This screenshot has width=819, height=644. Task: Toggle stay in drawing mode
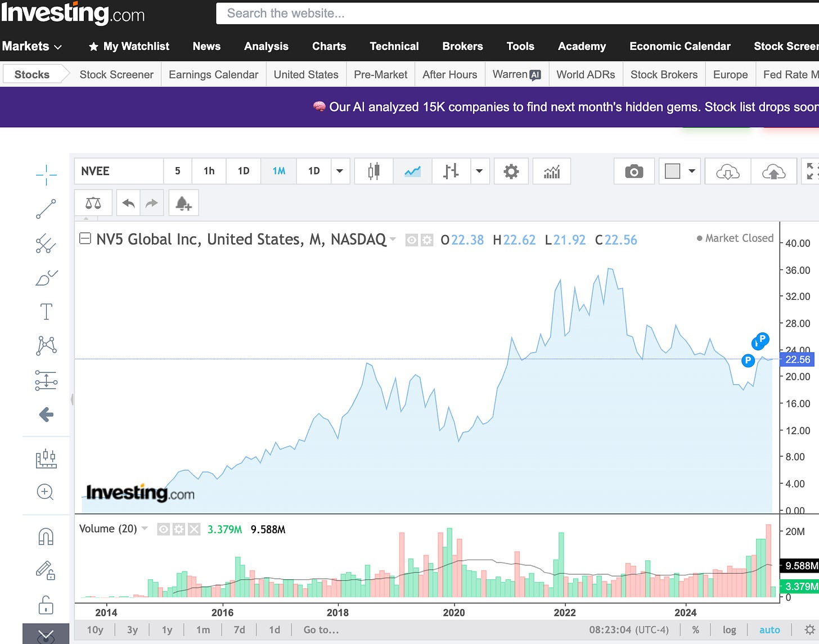click(x=46, y=570)
